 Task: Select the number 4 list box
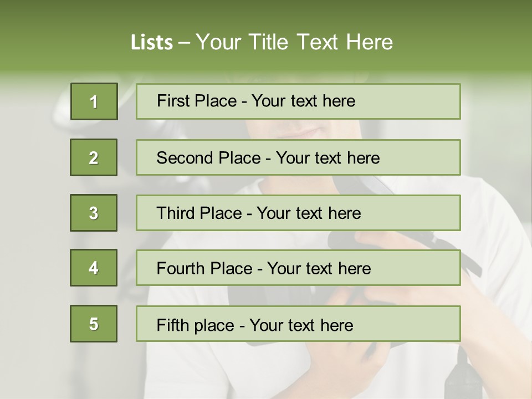94,268
